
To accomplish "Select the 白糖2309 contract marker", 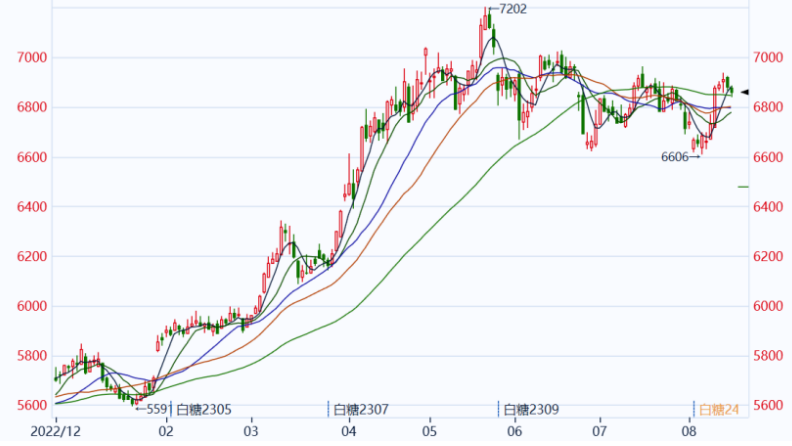I will (x=530, y=409).
